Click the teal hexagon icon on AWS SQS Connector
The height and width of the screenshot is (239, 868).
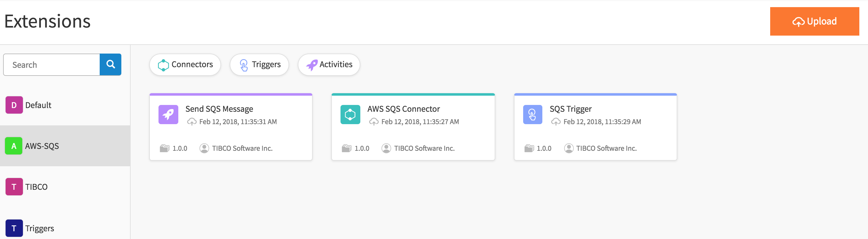coord(350,115)
